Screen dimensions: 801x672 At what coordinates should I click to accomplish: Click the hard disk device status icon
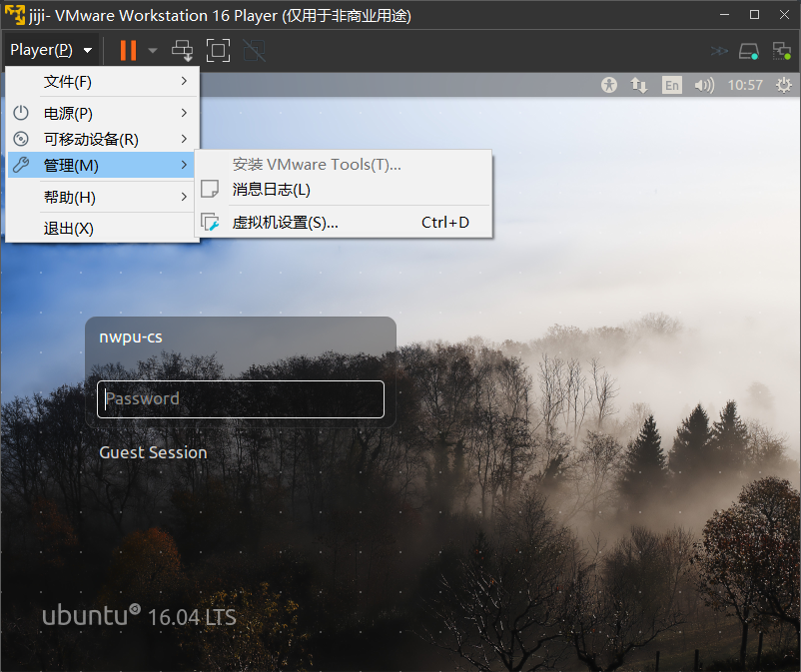[x=749, y=50]
